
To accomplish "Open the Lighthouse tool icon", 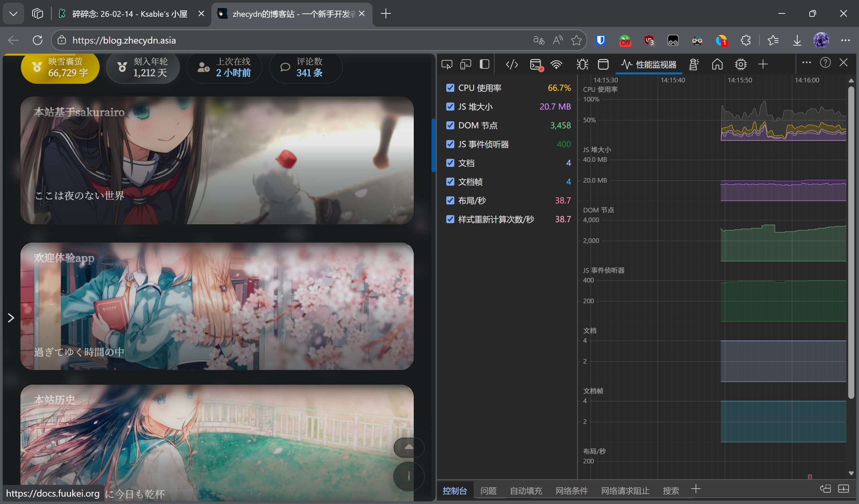I will coord(694,64).
